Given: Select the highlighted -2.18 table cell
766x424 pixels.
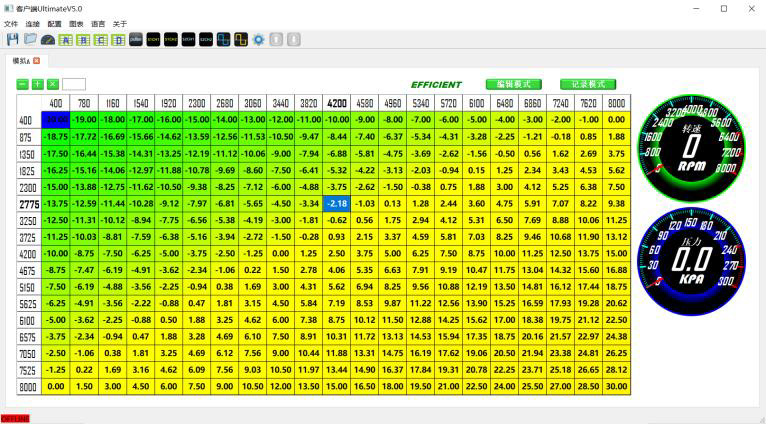Looking at the screenshot, I should 337,203.
